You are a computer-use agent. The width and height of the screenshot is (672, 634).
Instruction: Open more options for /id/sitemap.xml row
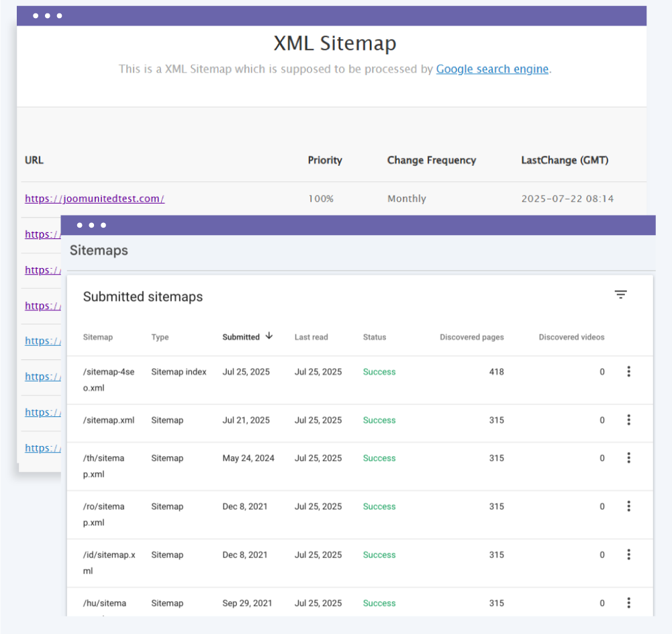click(x=628, y=555)
